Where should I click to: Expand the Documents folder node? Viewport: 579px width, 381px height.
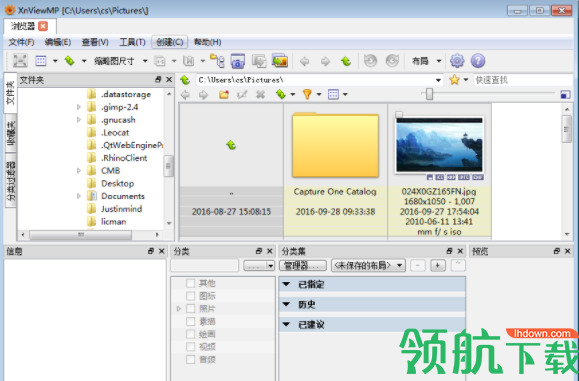coord(79,196)
